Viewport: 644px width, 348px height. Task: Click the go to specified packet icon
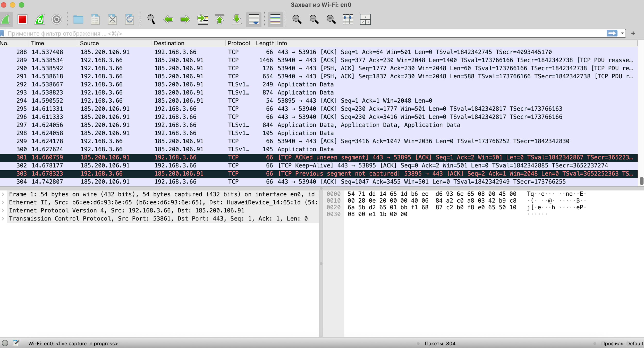point(202,20)
